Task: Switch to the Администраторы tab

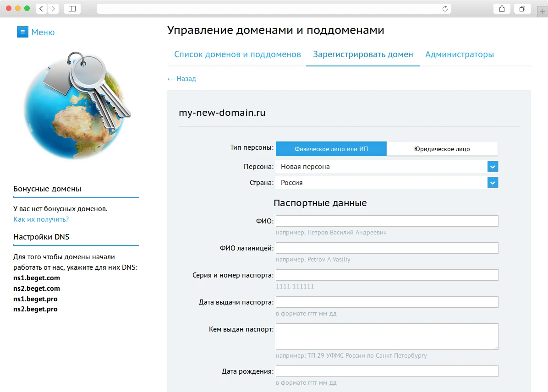Action: coord(460,54)
